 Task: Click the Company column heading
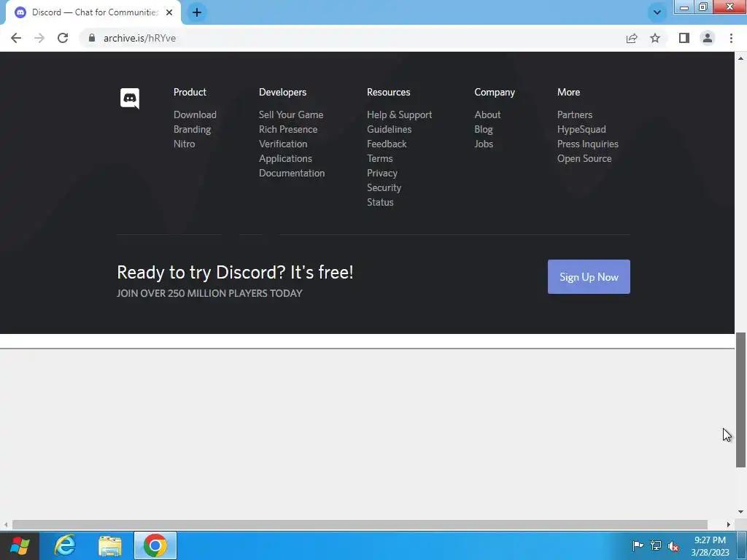click(495, 93)
